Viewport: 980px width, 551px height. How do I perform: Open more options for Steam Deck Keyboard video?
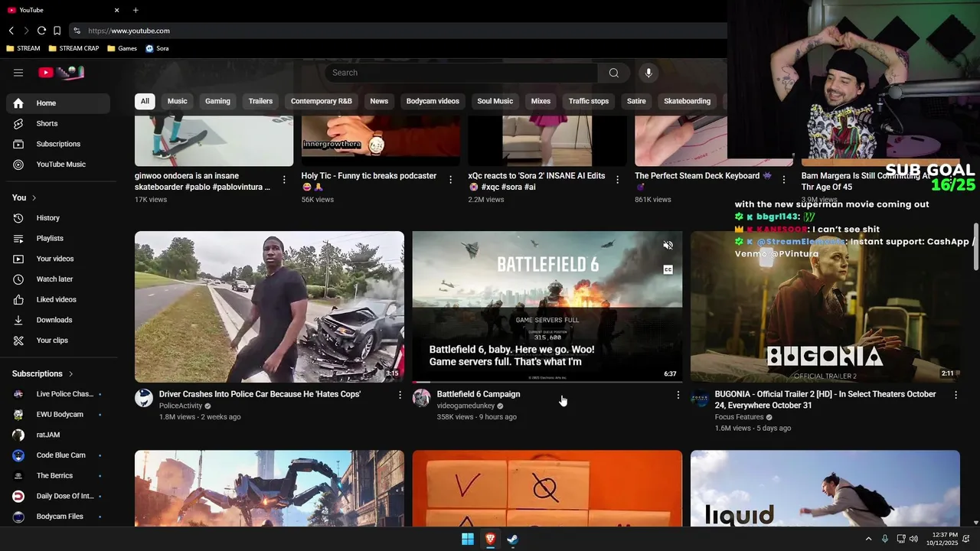coord(783,180)
